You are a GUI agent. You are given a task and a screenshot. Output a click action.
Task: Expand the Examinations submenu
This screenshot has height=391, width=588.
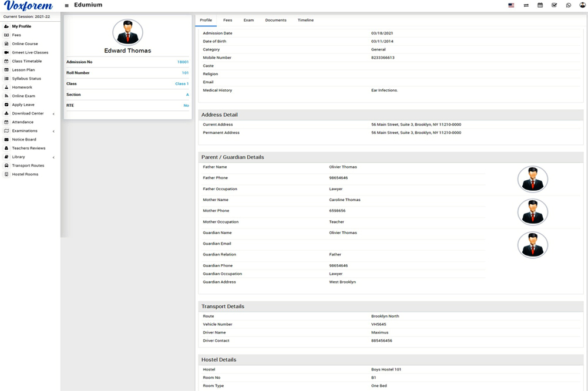tap(25, 131)
